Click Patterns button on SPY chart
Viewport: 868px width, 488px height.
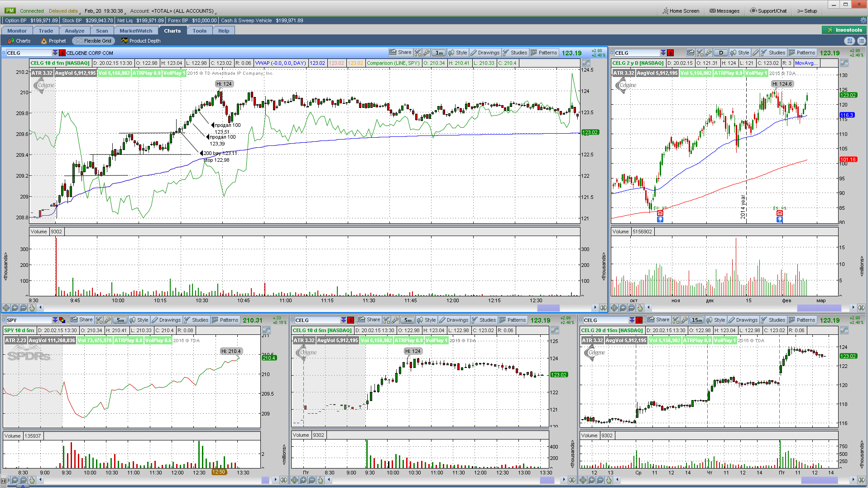[x=225, y=320]
